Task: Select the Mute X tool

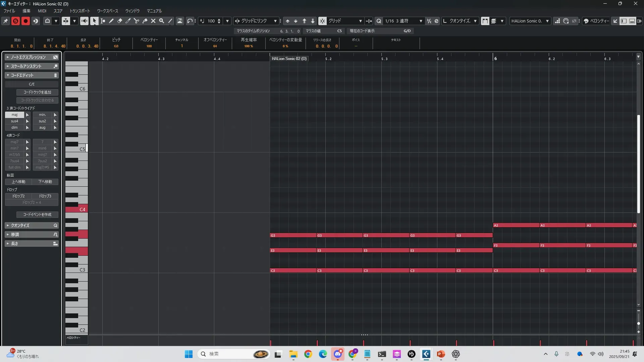Action: [x=153, y=21]
